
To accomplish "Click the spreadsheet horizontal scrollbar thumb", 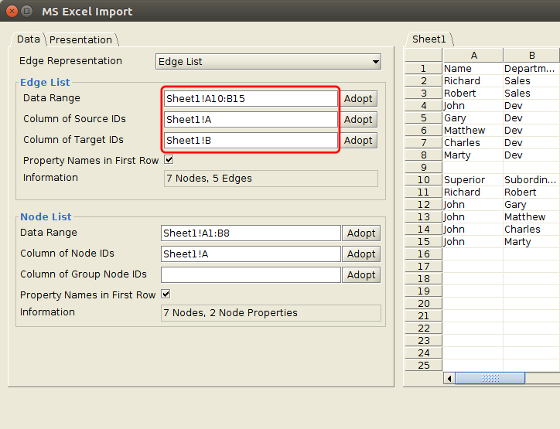I will click(490, 378).
